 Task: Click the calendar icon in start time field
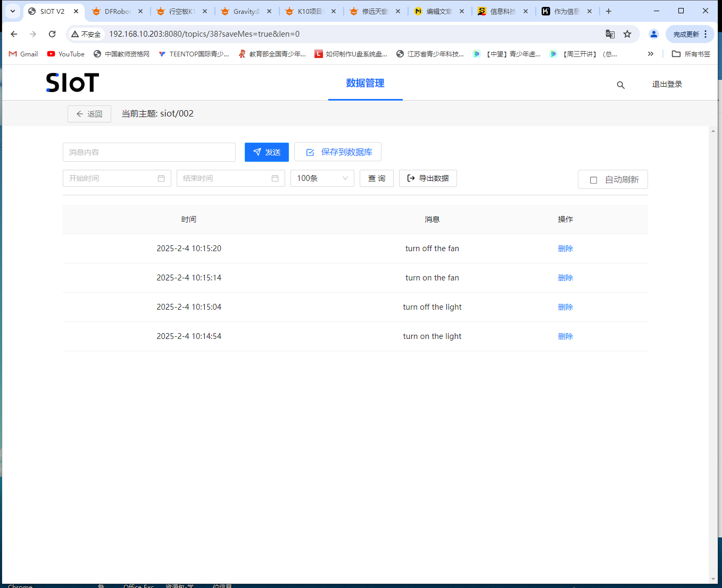(x=161, y=178)
